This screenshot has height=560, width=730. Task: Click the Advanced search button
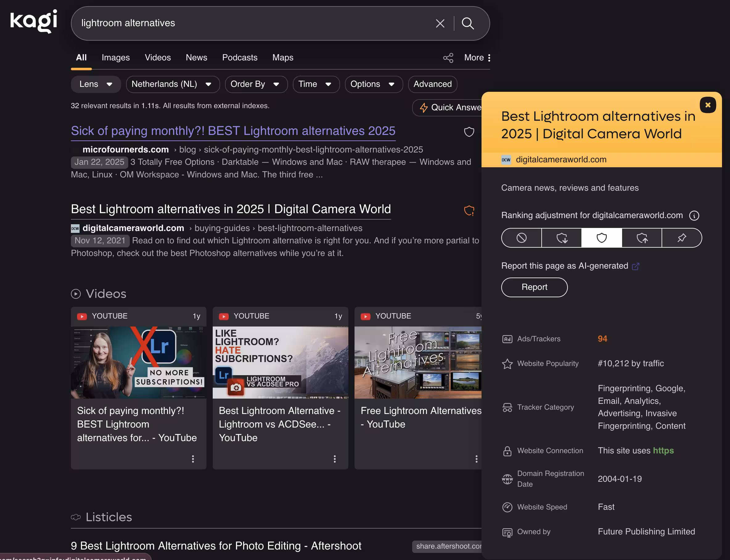tap(433, 84)
